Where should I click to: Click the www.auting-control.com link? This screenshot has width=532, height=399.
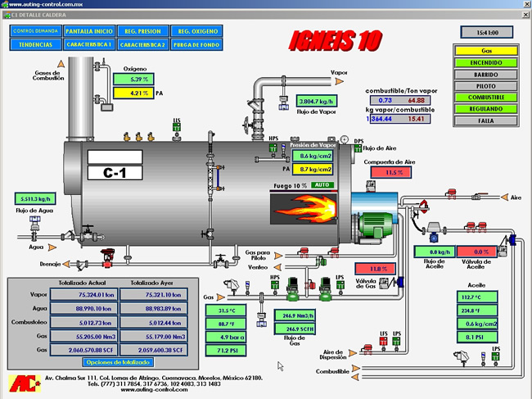[154, 390]
